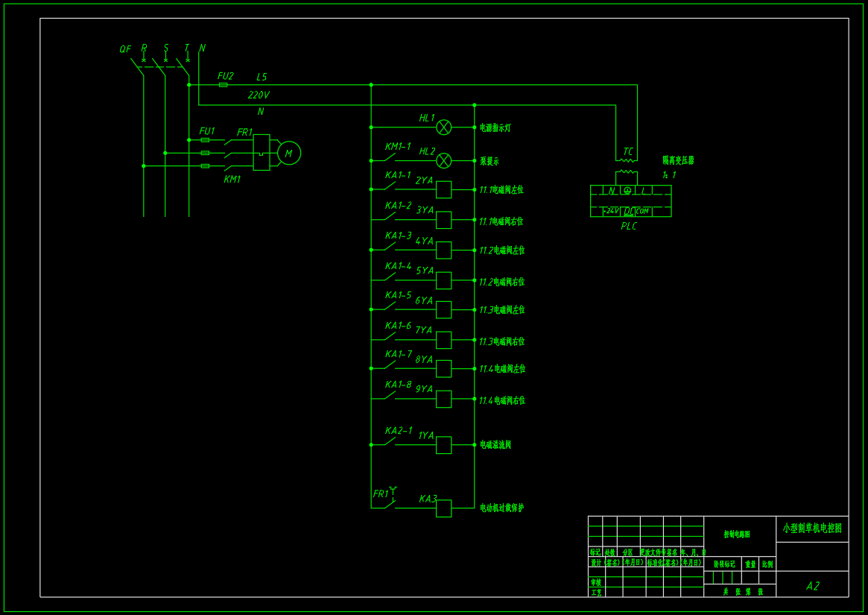Click the TC transformer winding symbol
This screenshot has width=868, height=615.
(627, 166)
